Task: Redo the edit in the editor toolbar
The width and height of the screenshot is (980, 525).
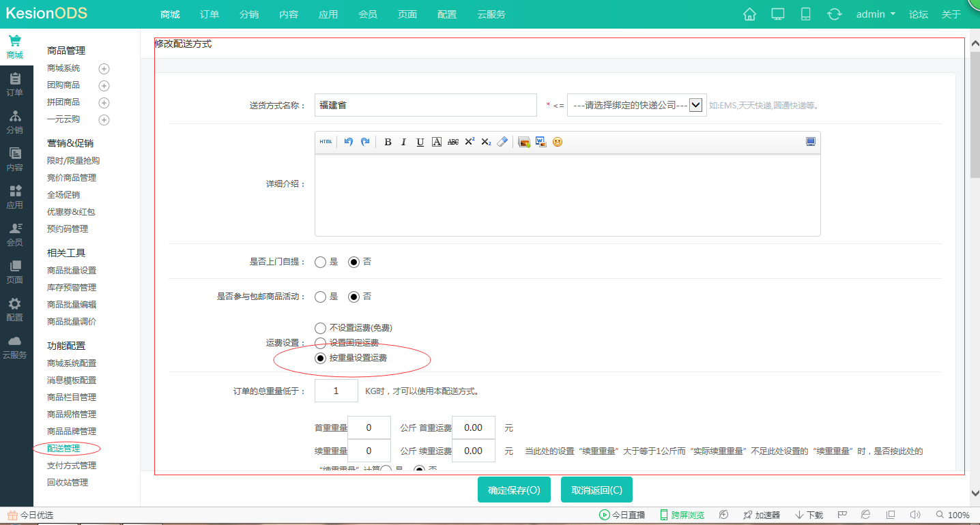Action: click(365, 142)
